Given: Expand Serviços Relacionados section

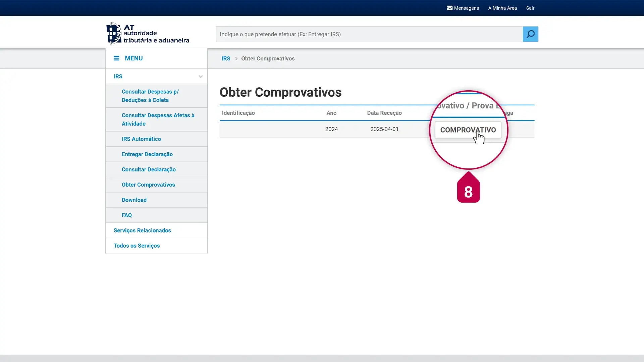Looking at the screenshot, I should [x=142, y=230].
